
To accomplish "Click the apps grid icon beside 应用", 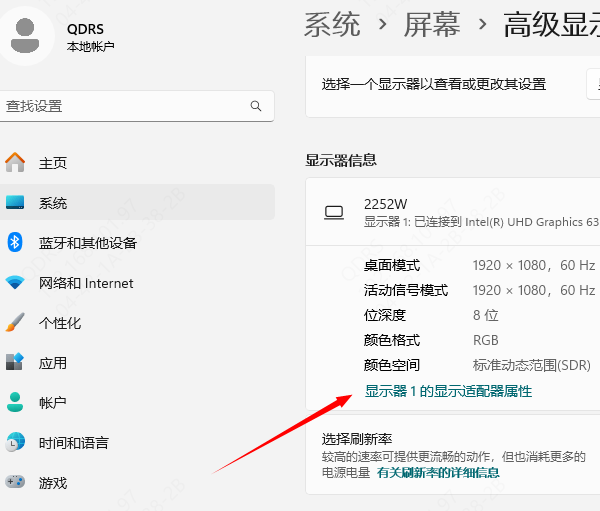I will pyautogui.click(x=15, y=363).
